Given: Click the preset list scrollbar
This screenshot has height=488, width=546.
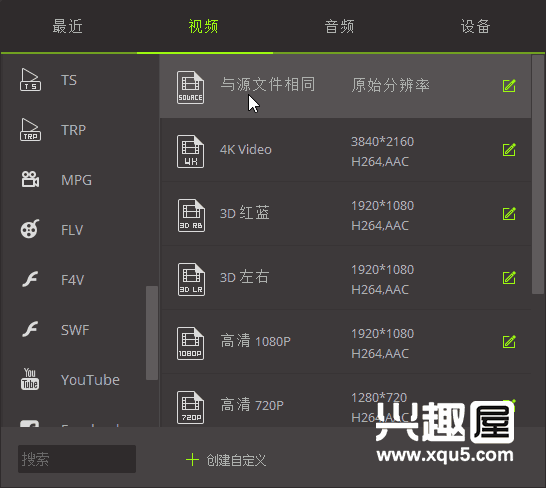Looking at the screenshot, I should coord(538,174).
